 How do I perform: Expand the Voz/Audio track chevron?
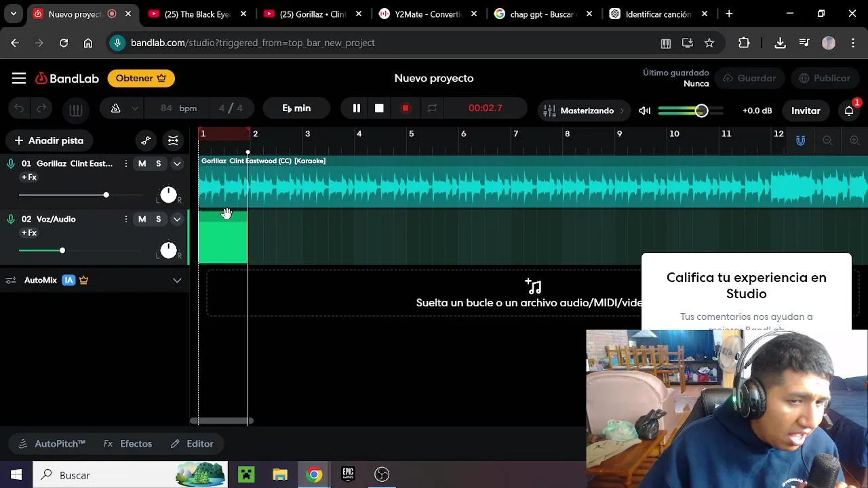[x=177, y=219]
